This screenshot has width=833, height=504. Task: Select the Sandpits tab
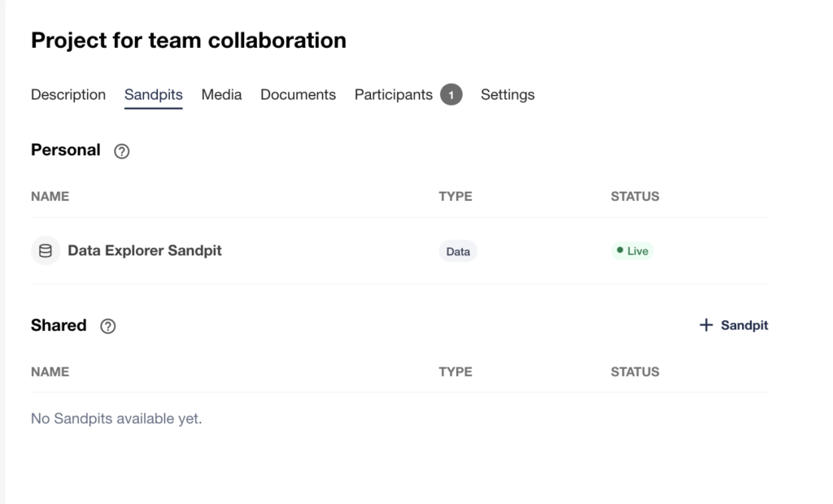[x=153, y=95]
